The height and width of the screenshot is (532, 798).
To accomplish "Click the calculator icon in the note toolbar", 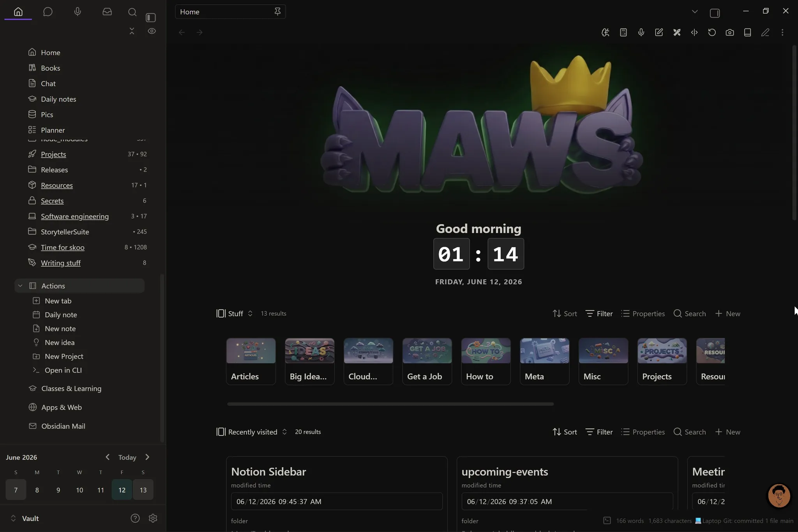I will 623,32.
